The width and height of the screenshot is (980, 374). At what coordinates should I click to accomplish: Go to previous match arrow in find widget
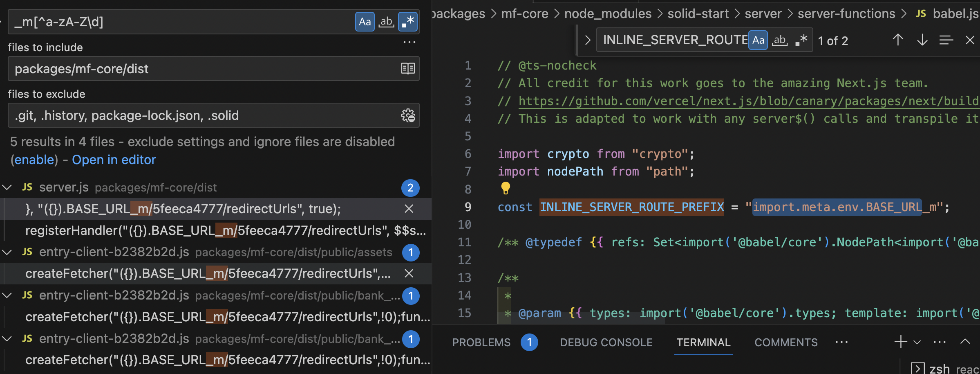point(897,40)
